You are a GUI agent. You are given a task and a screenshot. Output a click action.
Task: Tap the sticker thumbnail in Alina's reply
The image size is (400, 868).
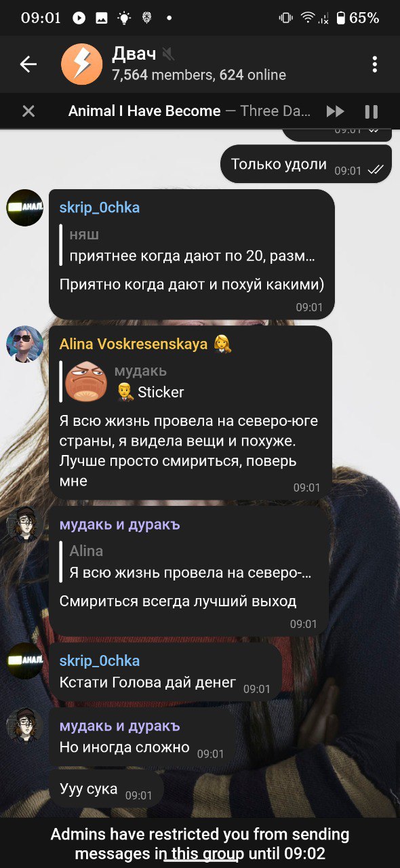(x=86, y=382)
